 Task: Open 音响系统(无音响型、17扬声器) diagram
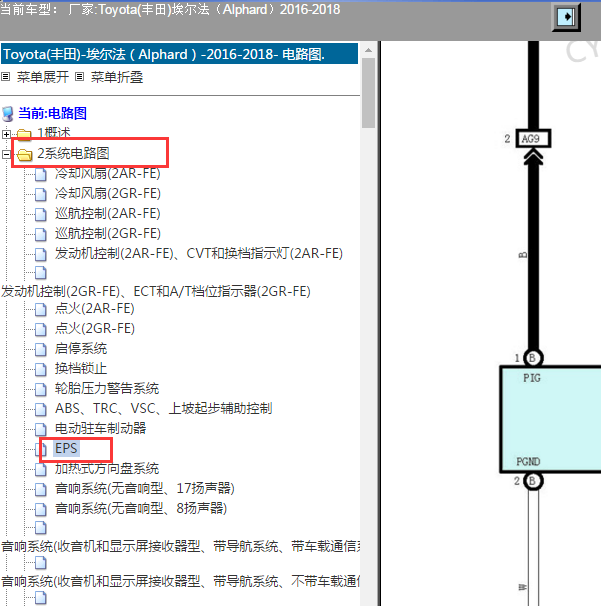pyautogui.click(x=145, y=489)
